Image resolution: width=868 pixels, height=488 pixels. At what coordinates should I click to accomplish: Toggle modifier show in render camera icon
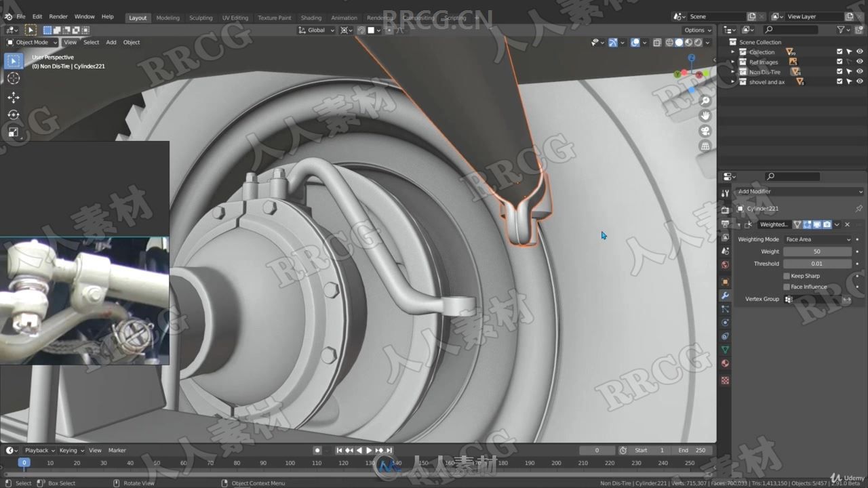point(827,224)
